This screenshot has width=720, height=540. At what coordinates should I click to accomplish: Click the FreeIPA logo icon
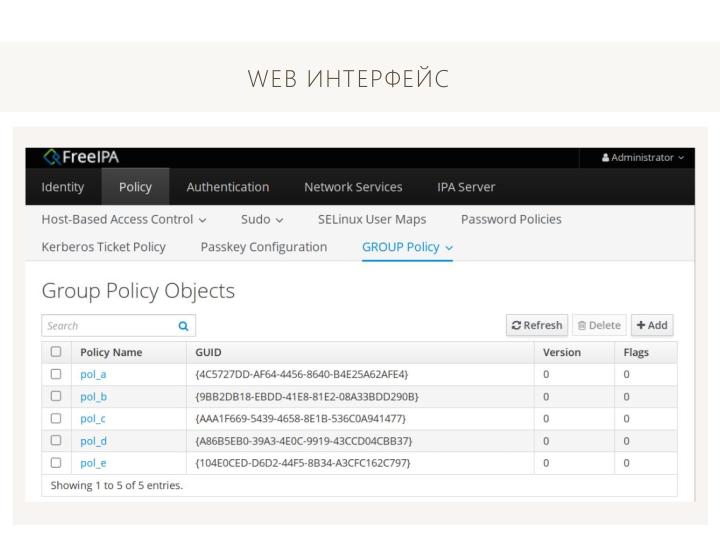(52, 158)
